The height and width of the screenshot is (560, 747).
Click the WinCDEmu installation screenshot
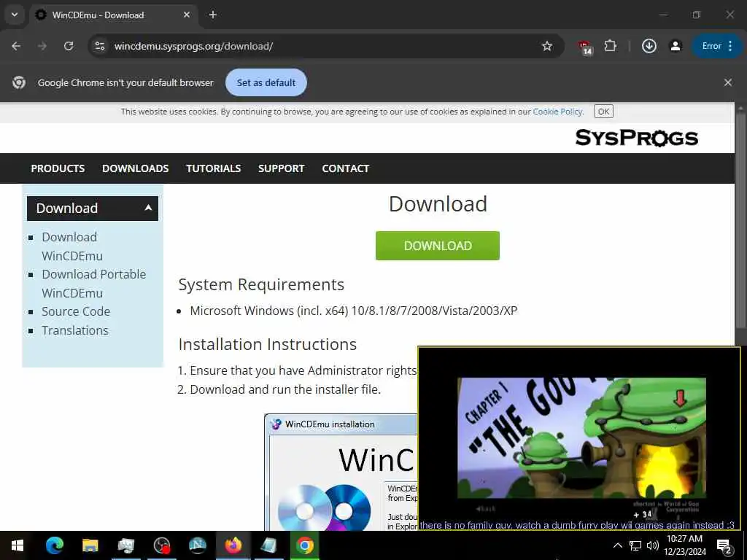coord(341,472)
